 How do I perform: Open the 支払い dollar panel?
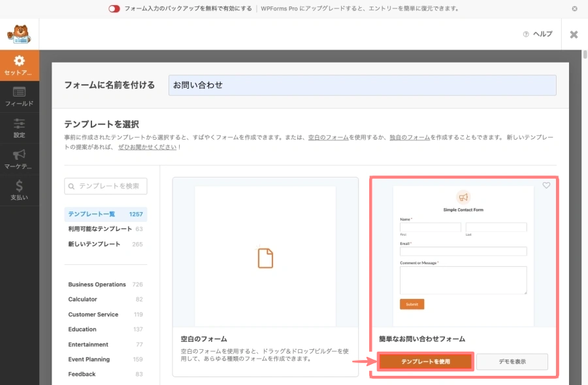(x=20, y=191)
